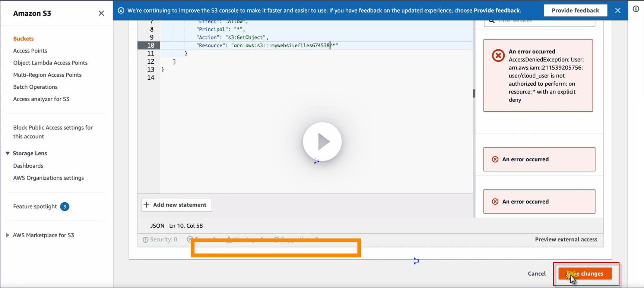The width and height of the screenshot is (644, 288).
Task: Click highlighted line number 10 in the gutter
Action: (x=150, y=45)
